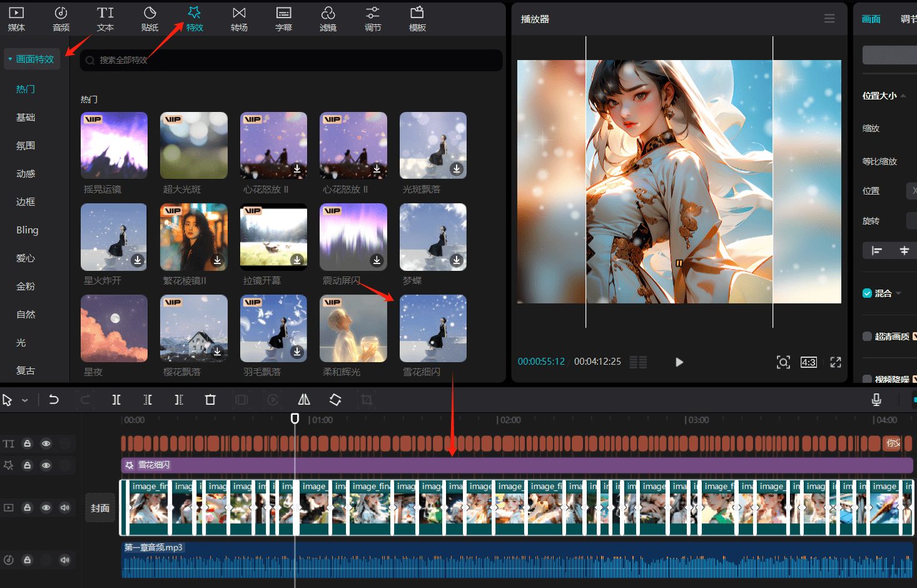This screenshot has width=917, height=588.
Task: Click the trim-right split icon
Action: point(179,399)
